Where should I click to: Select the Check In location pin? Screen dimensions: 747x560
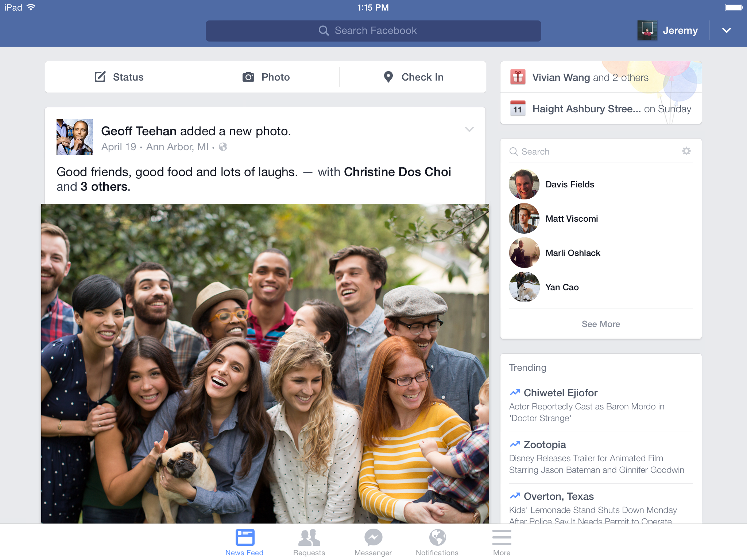(x=388, y=77)
